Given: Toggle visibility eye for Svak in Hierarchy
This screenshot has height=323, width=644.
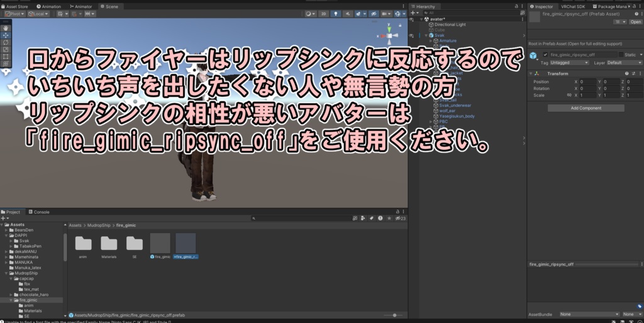Looking at the screenshot, I should point(411,35).
